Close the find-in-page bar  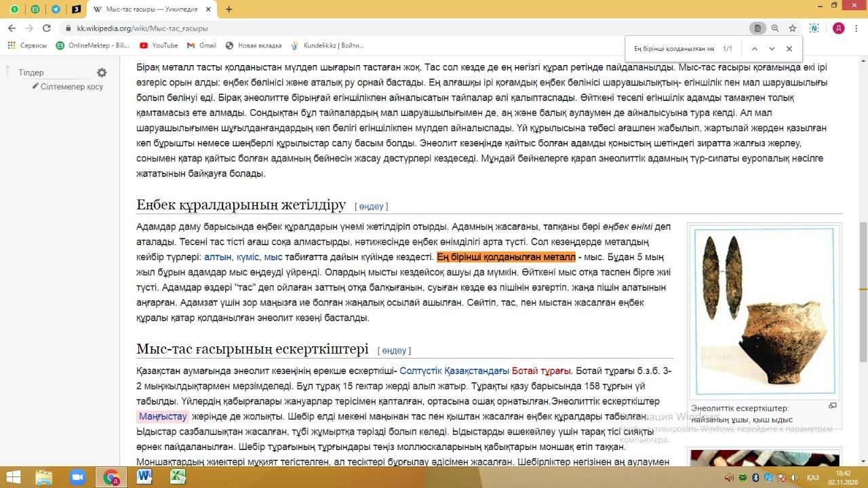(789, 49)
